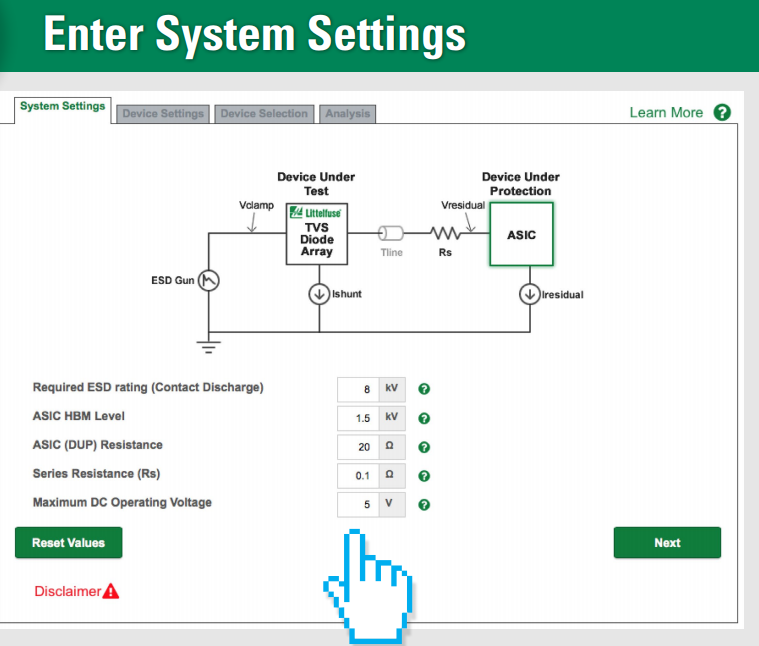Go to the Analysis tab
This screenshot has width=759, height=646.
pyautogui.click(x=348, y=114)
